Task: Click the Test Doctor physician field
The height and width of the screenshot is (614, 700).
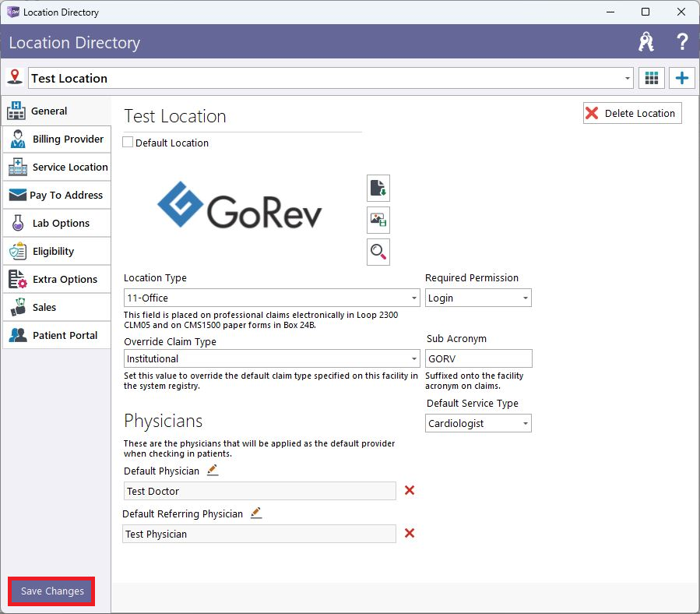Action: (259, 491)
